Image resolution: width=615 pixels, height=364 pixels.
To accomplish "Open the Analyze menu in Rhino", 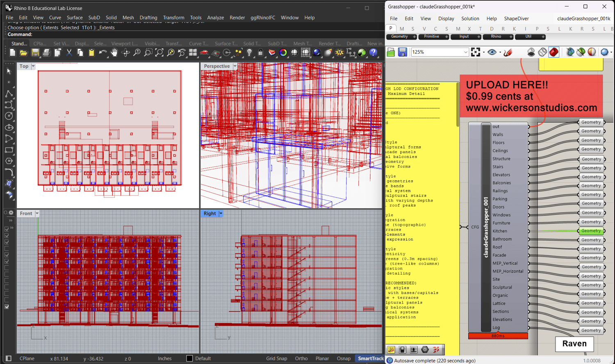I will coord(215,18).
